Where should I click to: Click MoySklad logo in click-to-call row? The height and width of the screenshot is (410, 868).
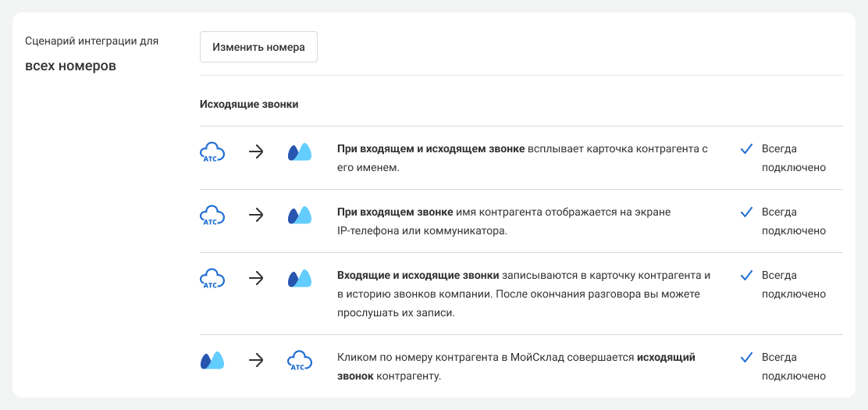(x=212, y=360)
